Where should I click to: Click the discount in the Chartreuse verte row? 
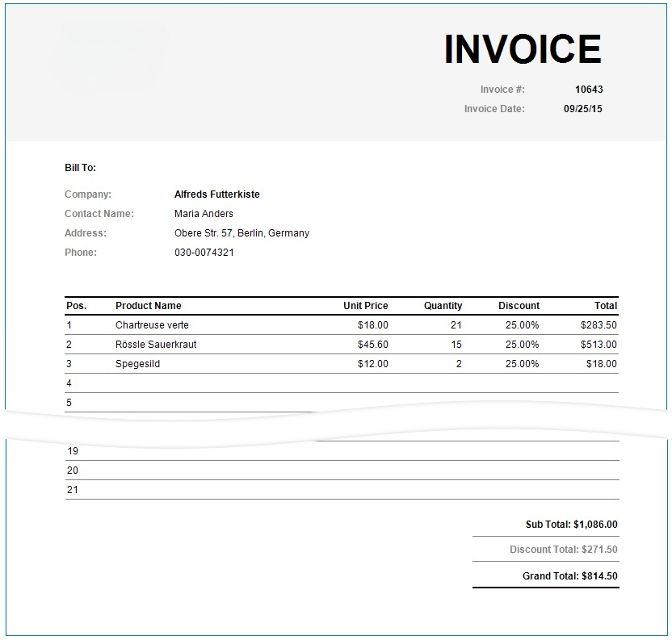[522, 324]
